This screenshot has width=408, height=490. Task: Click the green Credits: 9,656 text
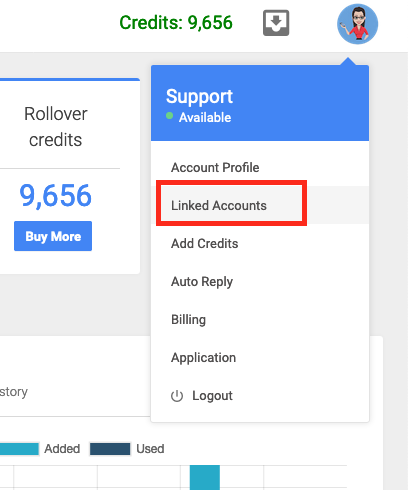pos(176,23)
